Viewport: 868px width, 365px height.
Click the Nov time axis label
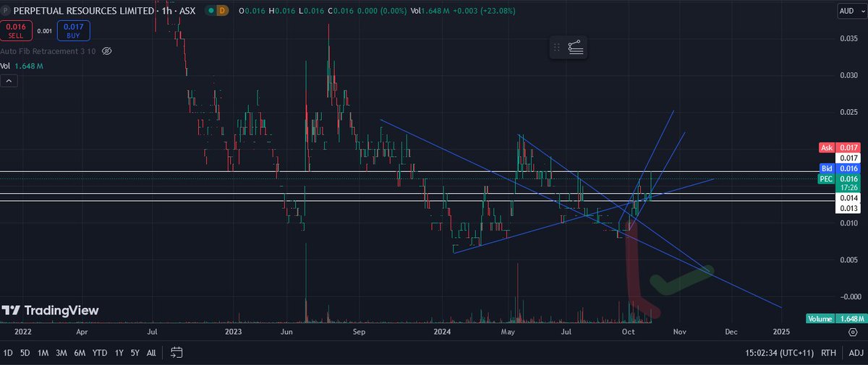[678, 332]
